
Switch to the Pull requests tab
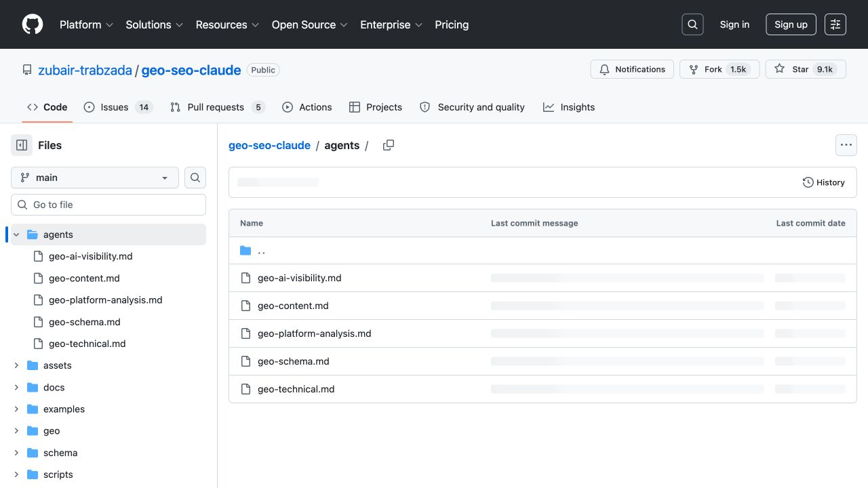[217, 107]
